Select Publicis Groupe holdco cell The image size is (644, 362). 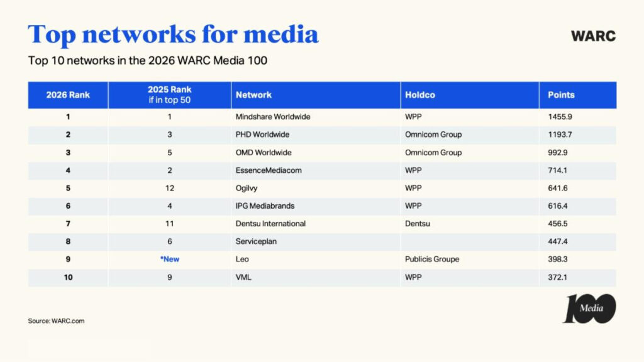click(431, 259)
